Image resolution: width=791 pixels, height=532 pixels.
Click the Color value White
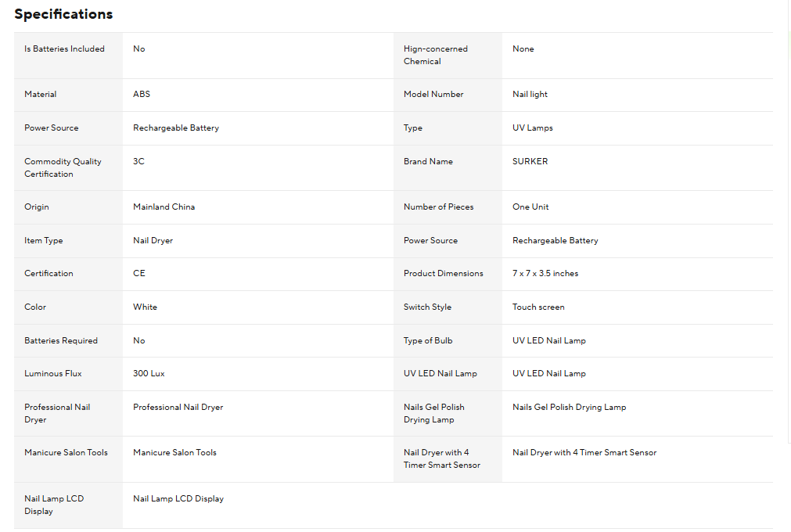[145, 307]
